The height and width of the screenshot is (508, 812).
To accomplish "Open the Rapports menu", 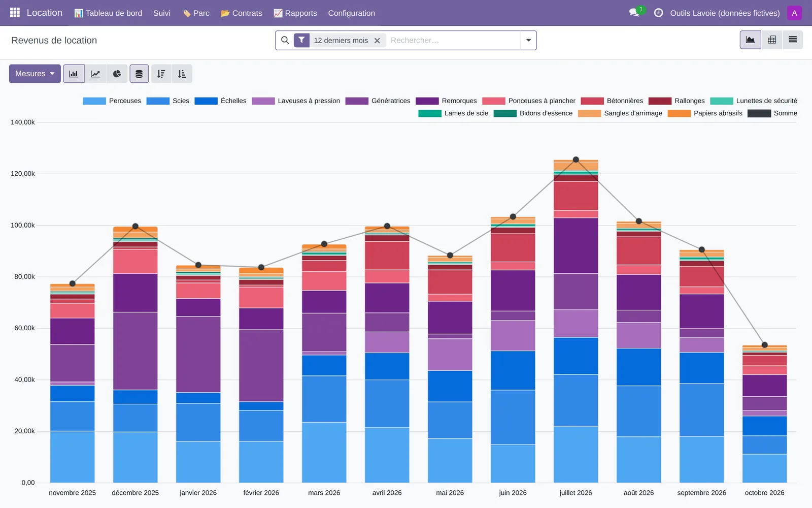I will (x=295, y=13).
